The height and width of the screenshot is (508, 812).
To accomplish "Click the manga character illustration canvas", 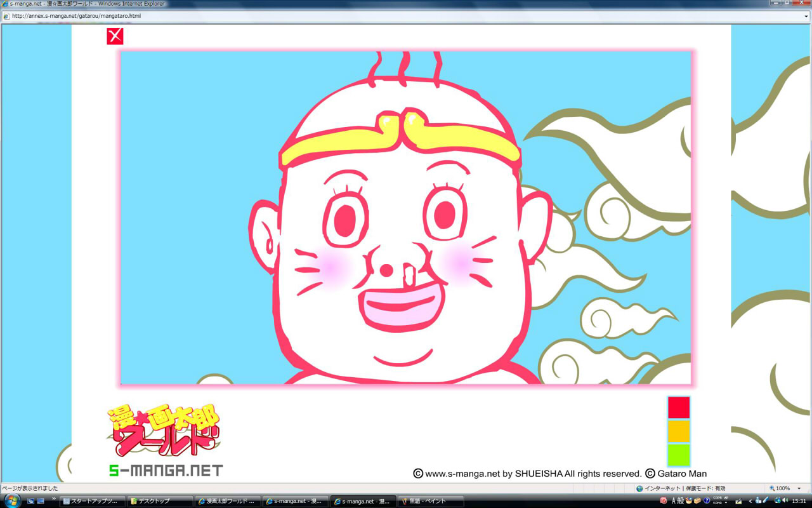I will pyautogui.click(x=406, y=217).
